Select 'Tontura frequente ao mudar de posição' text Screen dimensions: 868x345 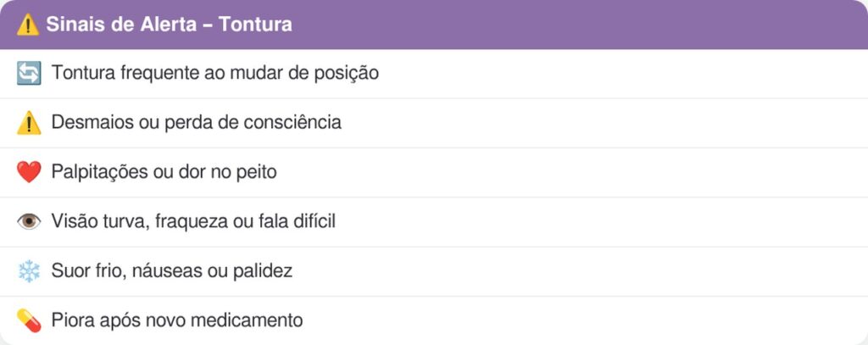click(214, 73)
